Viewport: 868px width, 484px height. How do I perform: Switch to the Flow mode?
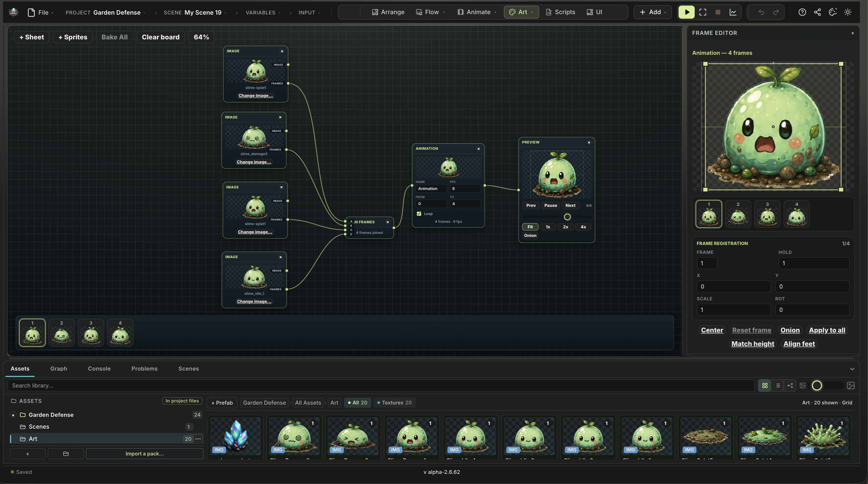[x=430, y=12]
